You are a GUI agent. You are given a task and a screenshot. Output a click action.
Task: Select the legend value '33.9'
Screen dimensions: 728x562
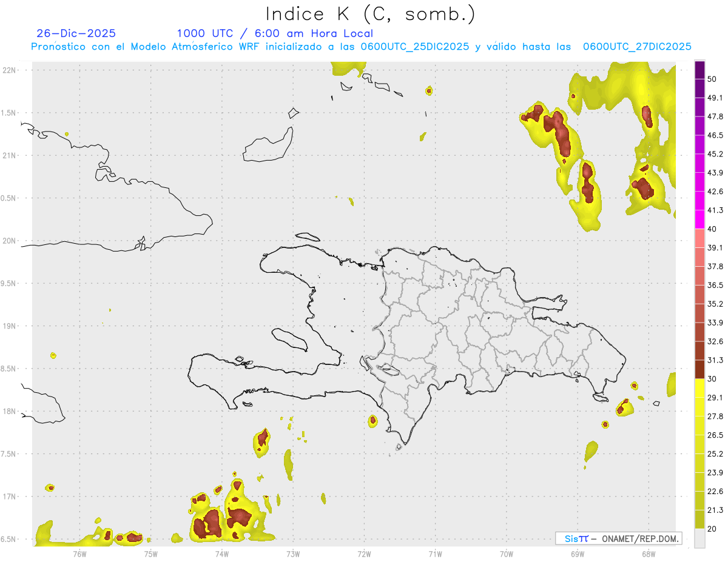pos(715,323)
